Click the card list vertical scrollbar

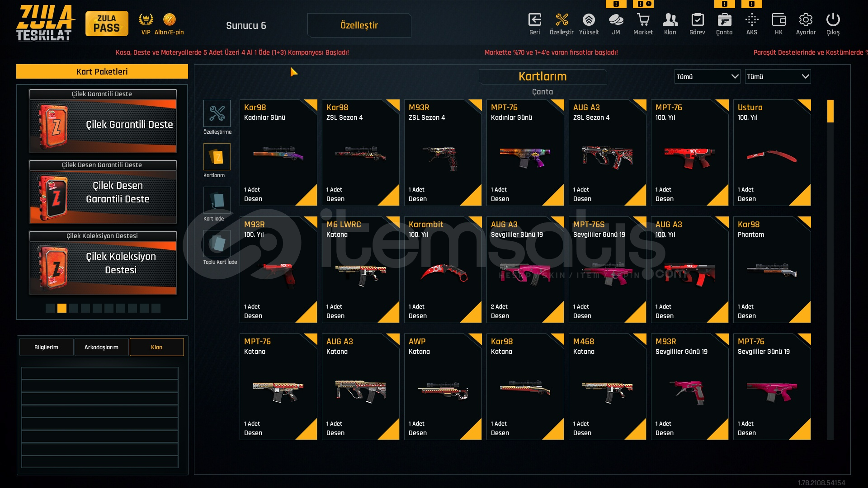pyautogui.click(x=830, y=270)
